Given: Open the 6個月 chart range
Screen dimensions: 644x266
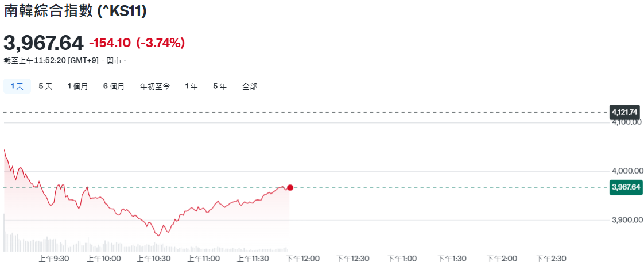Looking at the screenshot, I should [114, 86].
